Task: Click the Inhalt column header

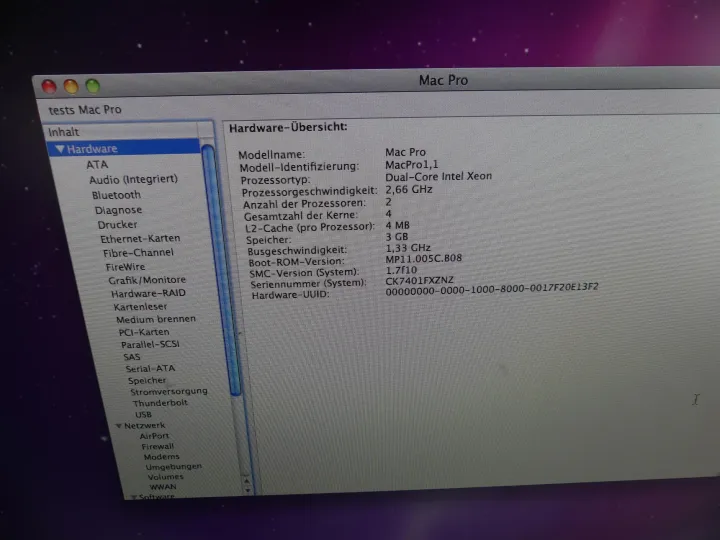Action: [x=122, y=131]
